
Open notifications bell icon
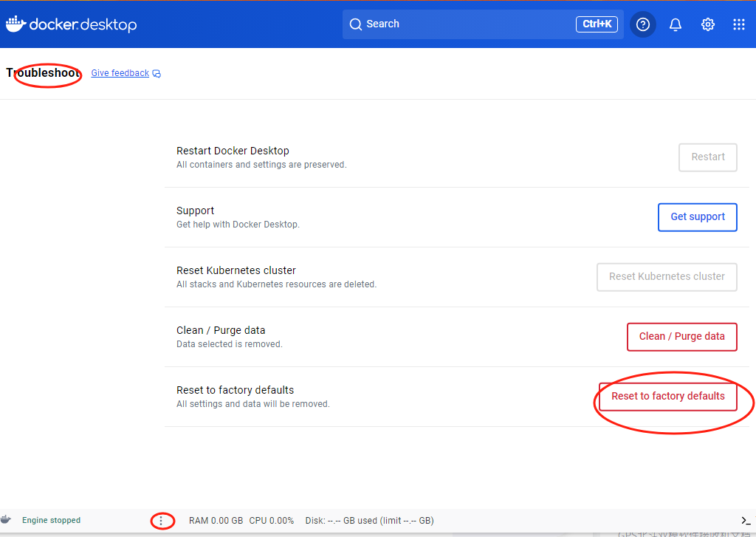coord(676,24)
